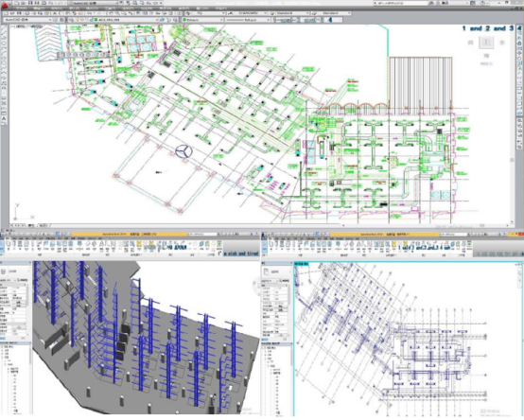Open type selector in left Revit Properties panel
This screenshot has width=524, height=420.
[15, 271]
